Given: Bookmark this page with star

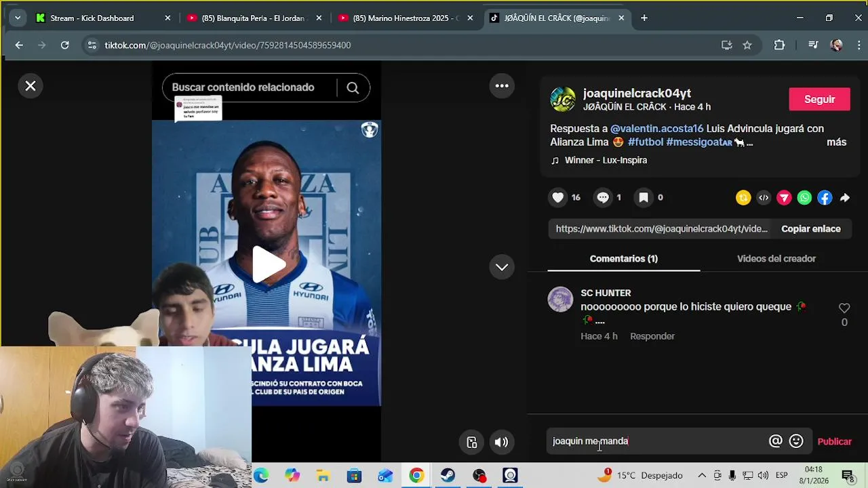Looking at the screenshot, I should (x=747, y=45).
